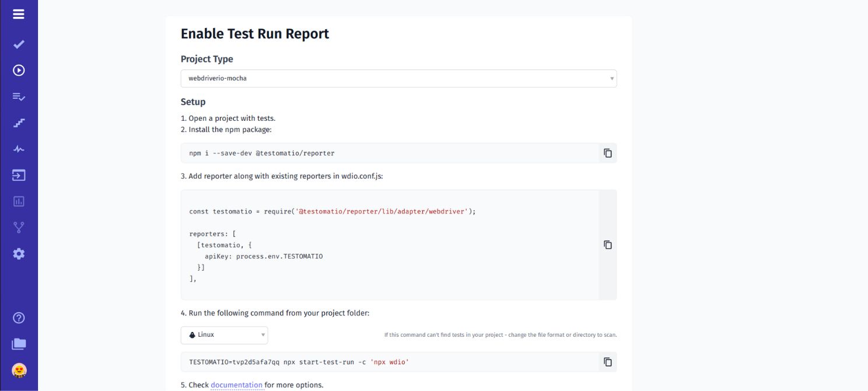Copy the npm install command
868x391 pixels.
[607, 153]
